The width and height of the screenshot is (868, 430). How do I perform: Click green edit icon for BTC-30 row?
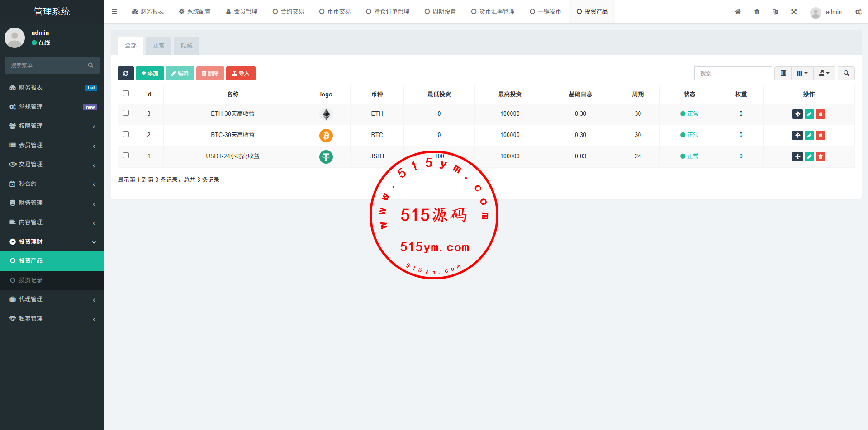tap(809, 135)
